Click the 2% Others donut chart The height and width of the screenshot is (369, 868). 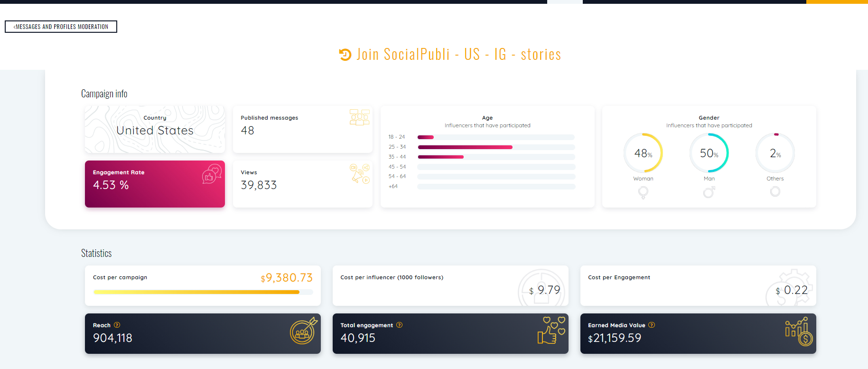pyautogui.click(x=775, y=153)
